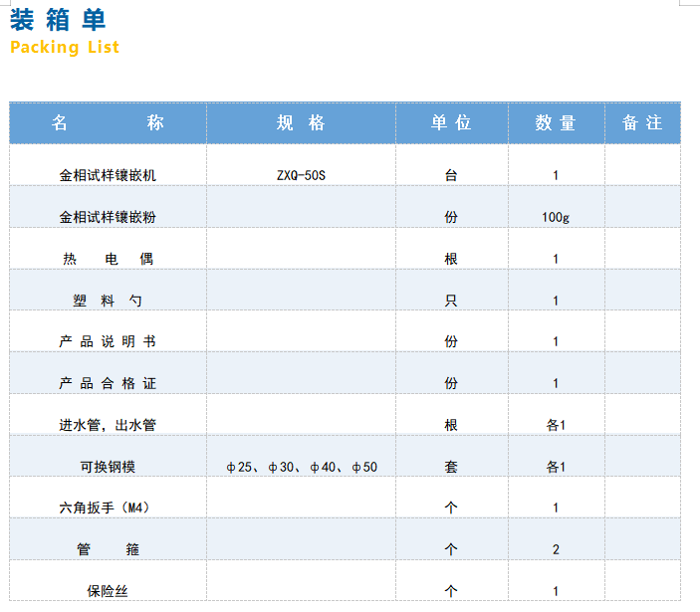
Task: Click the 规格 column header
Action: coord(301,122)
